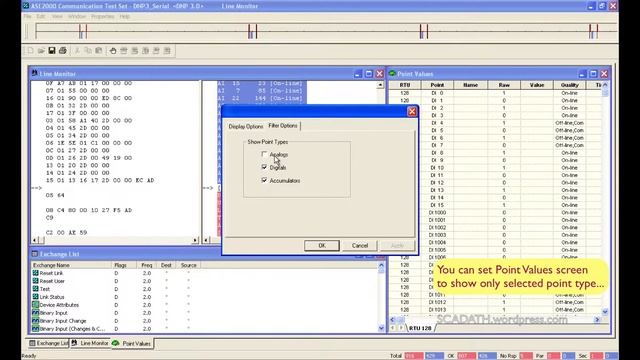Click the Reset Link exchange icon

[36, 273]
